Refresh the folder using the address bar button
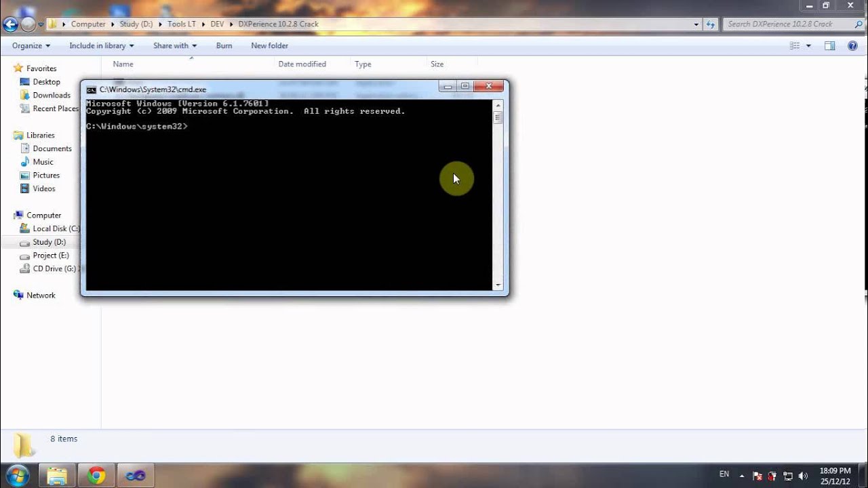 [710, 24]
